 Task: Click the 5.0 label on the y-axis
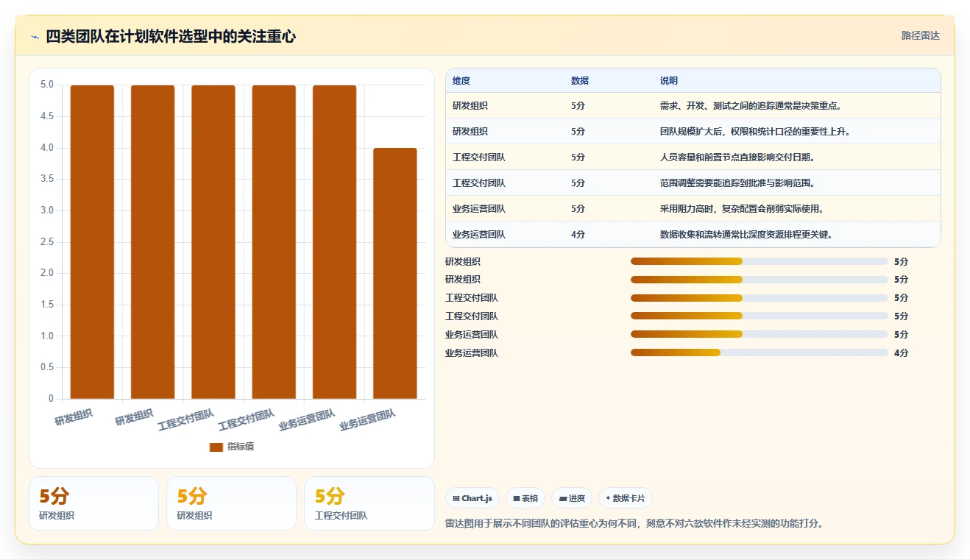coord(46,85)
